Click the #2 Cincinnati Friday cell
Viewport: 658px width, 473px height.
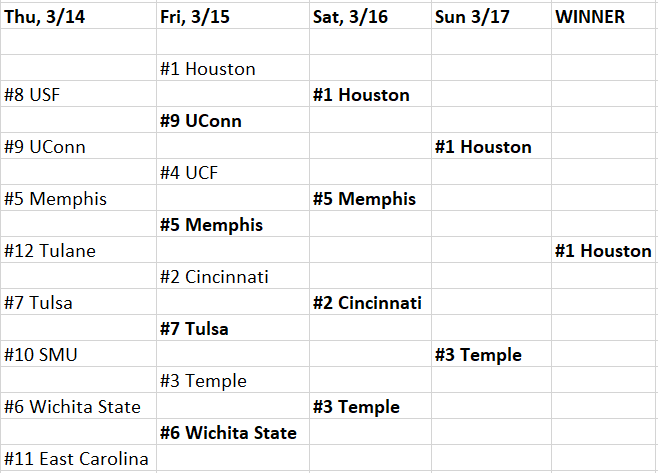pyautogui.click(x=233, y=276)
